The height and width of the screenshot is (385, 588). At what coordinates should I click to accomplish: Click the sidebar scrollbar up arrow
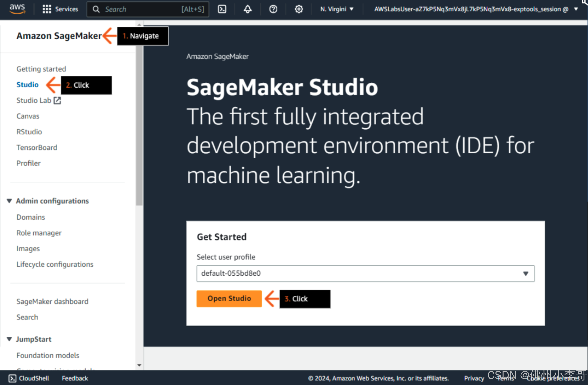point(139,25)
